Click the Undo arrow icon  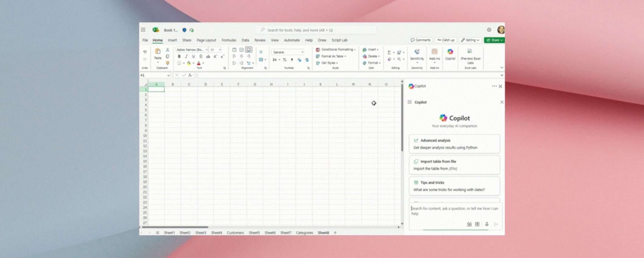(x=145, y=52)
